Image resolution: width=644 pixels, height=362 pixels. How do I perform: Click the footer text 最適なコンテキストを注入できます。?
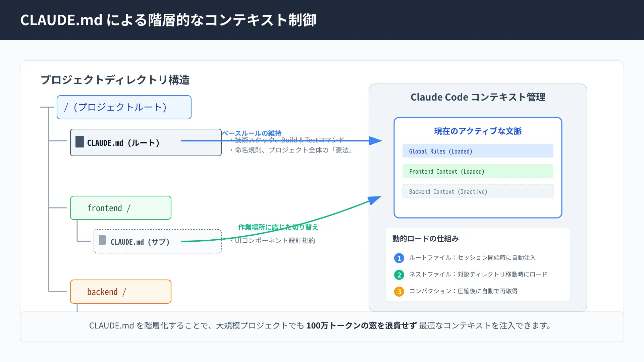(486, 325)
